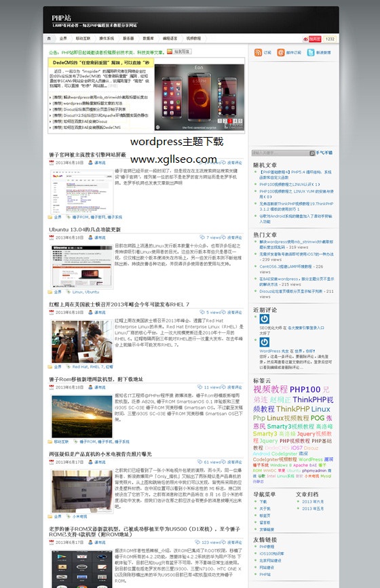This screenshot has width=380, height=588.
Task: Open random article PHP100视频教程之LINUX认识
Action: [x=290, y=184]
